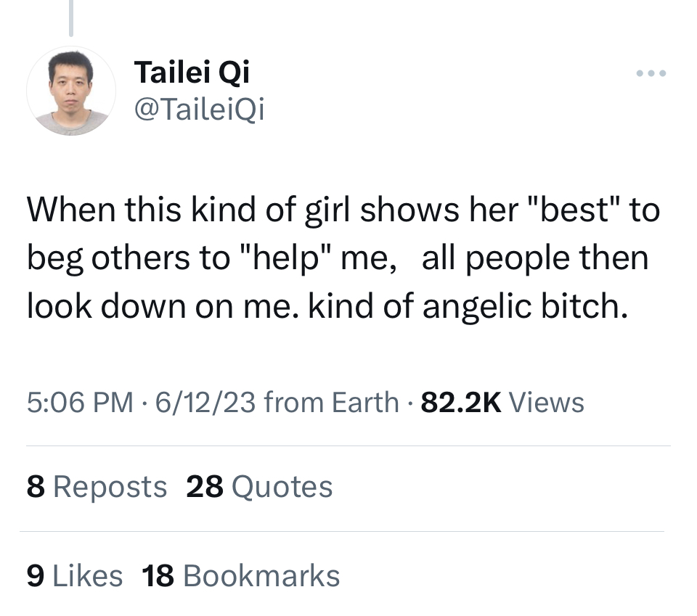The image size is (697, 616).
Task: Click the tweet line starting "beg others"
Action: pos(338,258)
